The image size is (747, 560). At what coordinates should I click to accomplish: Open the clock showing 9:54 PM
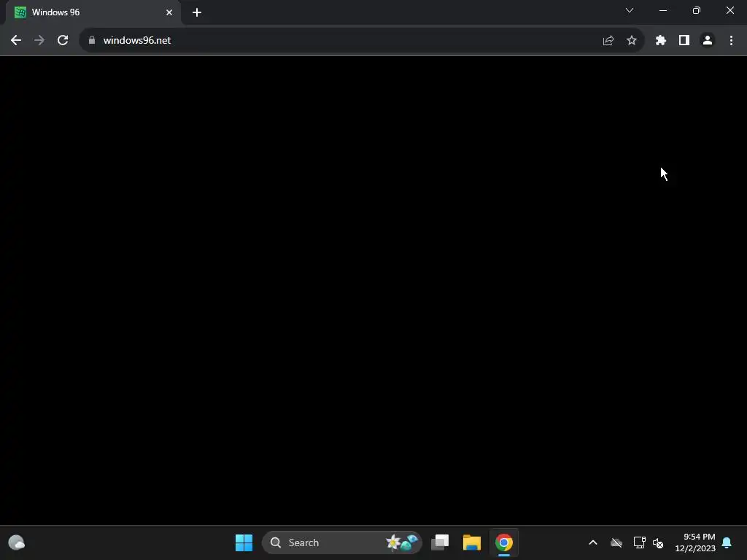(x=695, y=542)
